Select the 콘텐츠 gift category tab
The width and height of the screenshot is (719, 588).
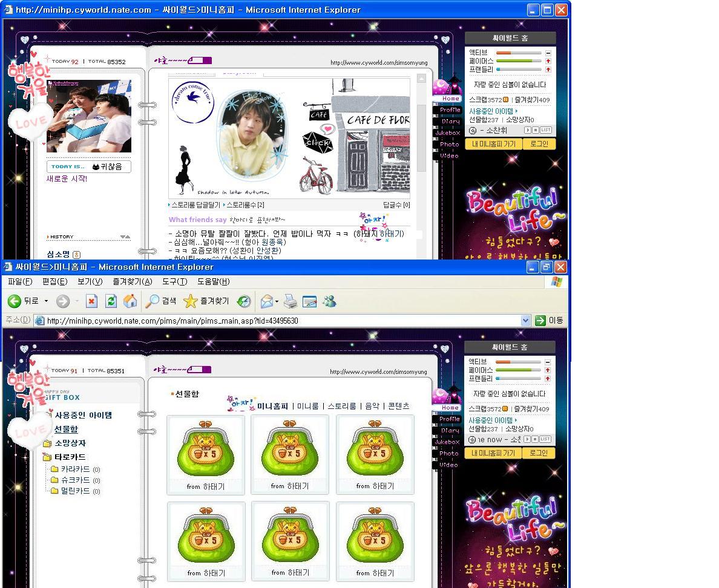[398, 406]
